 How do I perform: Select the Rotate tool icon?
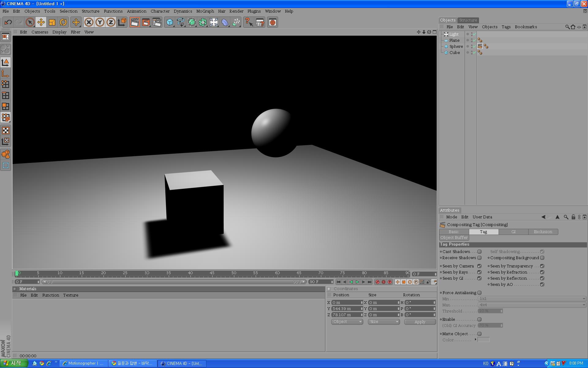pos(63,22)
